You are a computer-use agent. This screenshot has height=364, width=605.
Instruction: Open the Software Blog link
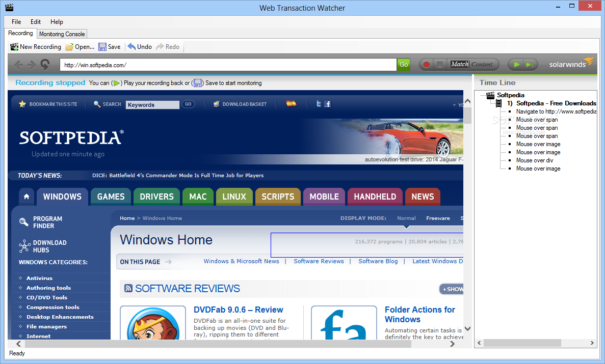pyautogui.click(x=378, y=262)
